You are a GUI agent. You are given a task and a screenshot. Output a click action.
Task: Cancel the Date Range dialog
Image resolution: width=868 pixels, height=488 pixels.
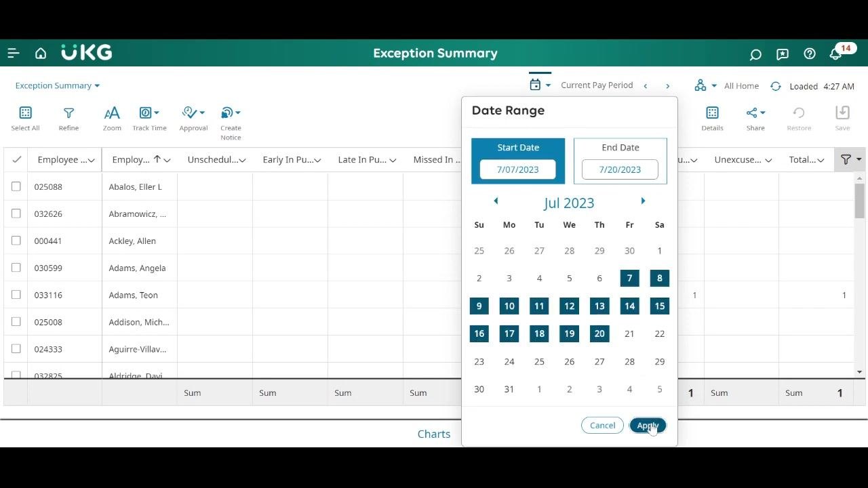pos(602,426)
